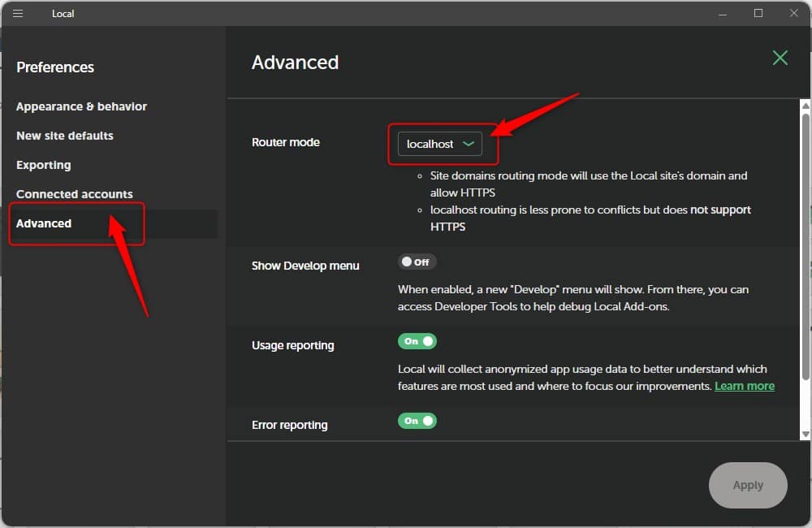812x528 pixels.
Task: Open Connected accounts preferences
Action: pyautogui.click(x=75, y=194)
